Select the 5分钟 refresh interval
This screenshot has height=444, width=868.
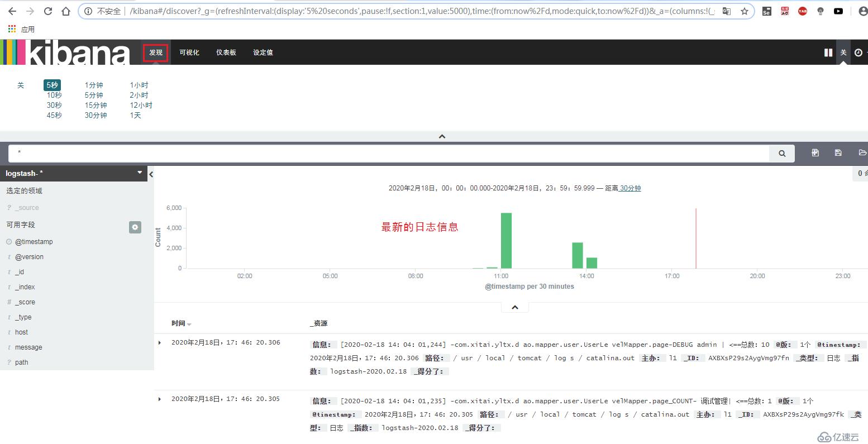94,96
